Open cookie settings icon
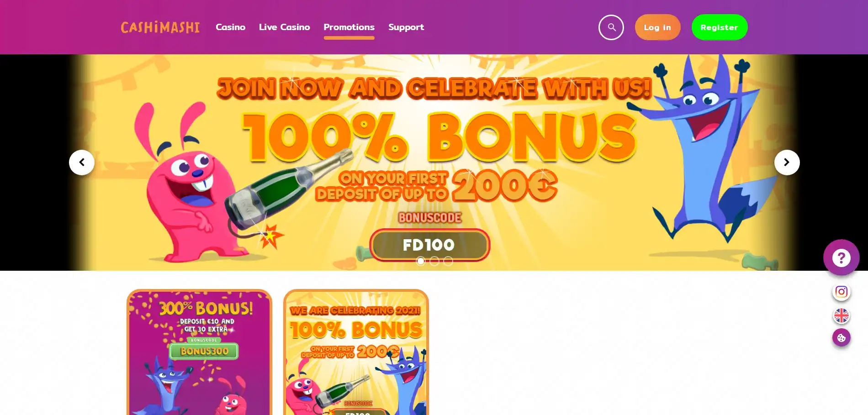The height and width of the screenshot is (415, 868). pos(841,338)
